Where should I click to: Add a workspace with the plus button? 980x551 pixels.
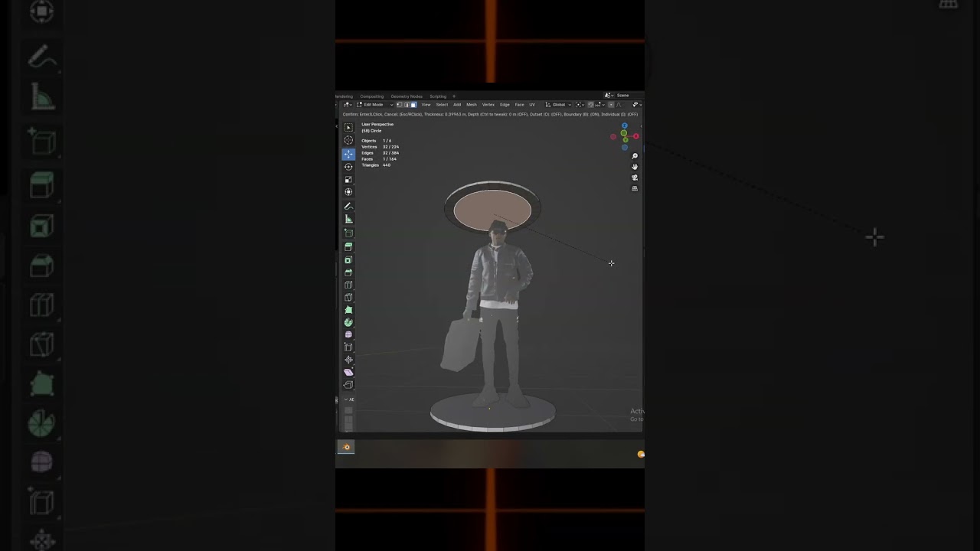(x=454, y=96)
